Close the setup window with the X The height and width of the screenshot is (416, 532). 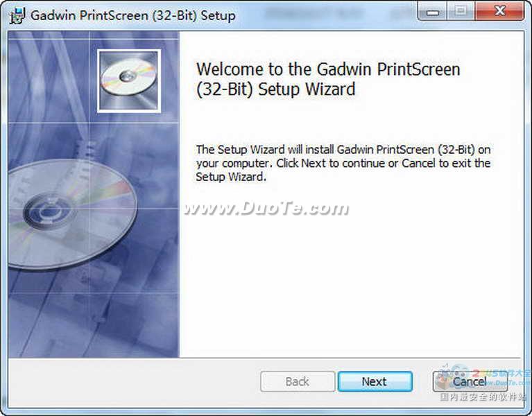coord(500,11)
